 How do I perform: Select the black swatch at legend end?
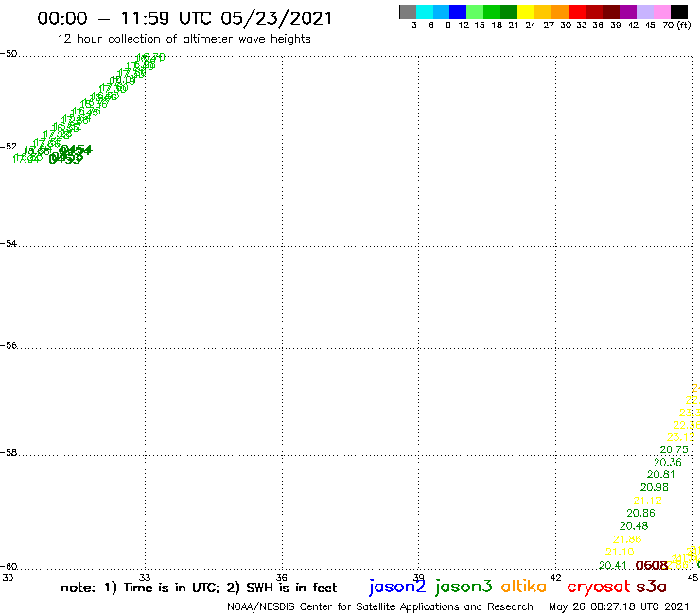pyautogui.click(x=678, y=12)
